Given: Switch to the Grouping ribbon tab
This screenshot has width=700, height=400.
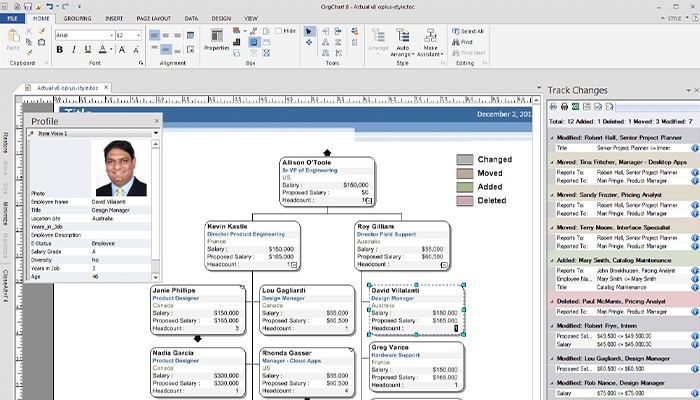Looking at the screenshot, I should pyautogui.click(x=76, y=18).
